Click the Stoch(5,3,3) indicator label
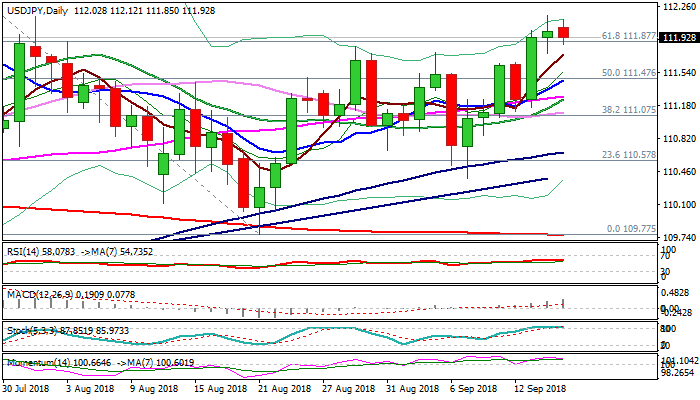 tap(30, 328)
